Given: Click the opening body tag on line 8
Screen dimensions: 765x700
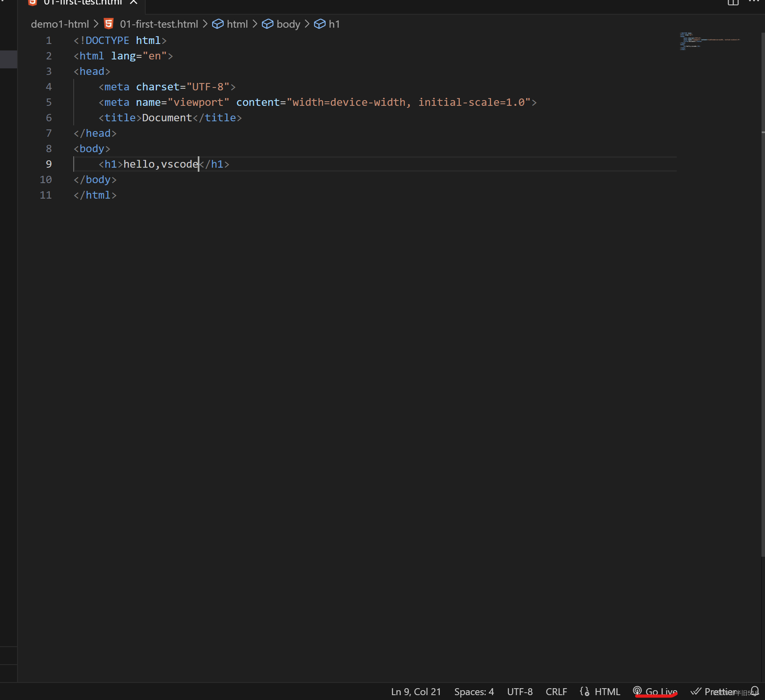Looking at the screenshot, I should point(92,149).
